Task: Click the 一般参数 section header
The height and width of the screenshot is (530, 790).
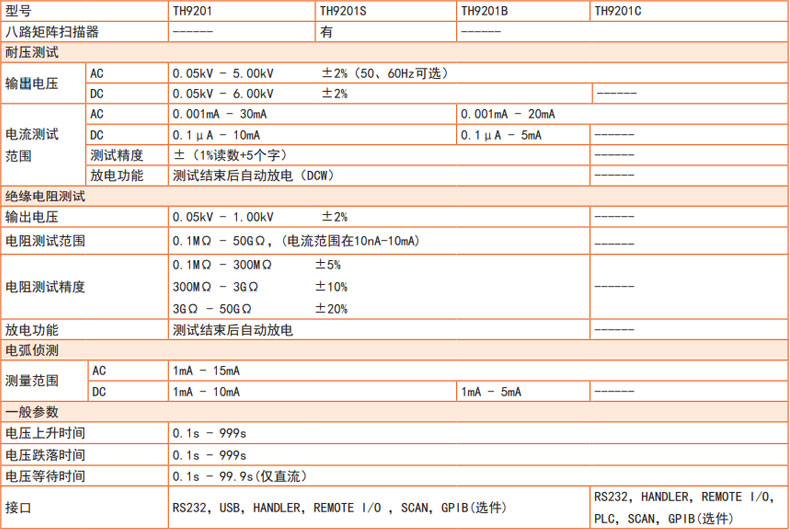Action: [32, 412]
